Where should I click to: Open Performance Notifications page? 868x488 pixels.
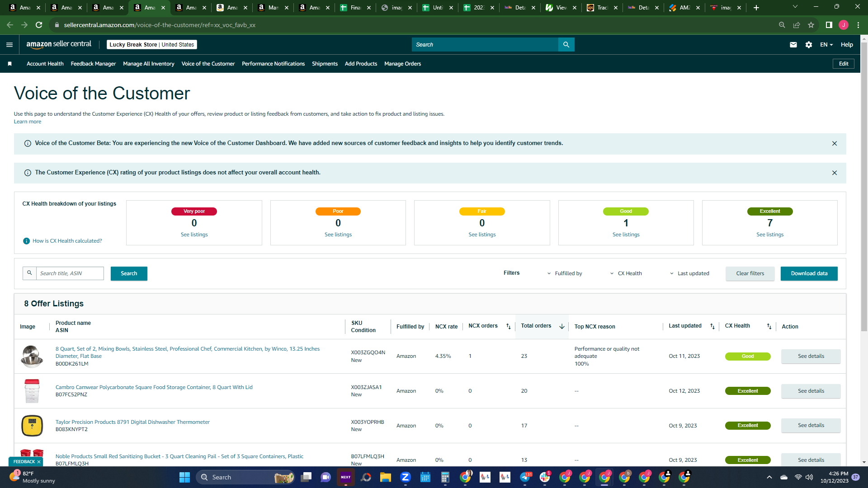pos(273,64)
